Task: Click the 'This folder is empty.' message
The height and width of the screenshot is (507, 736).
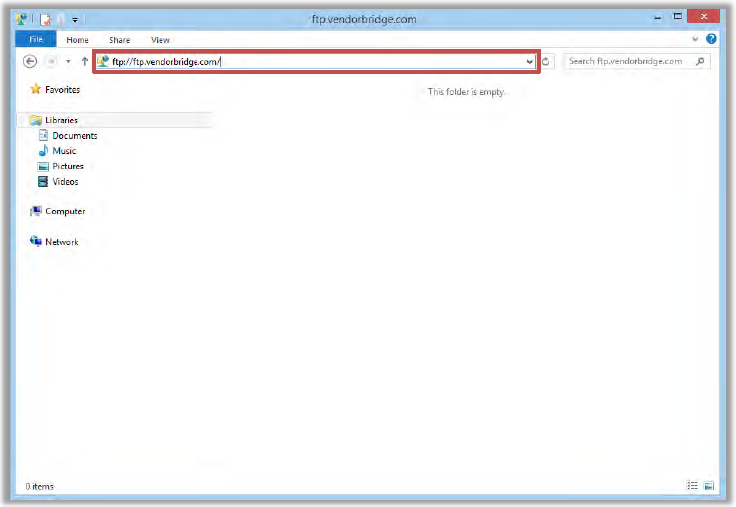Action: tap(466, 92)
